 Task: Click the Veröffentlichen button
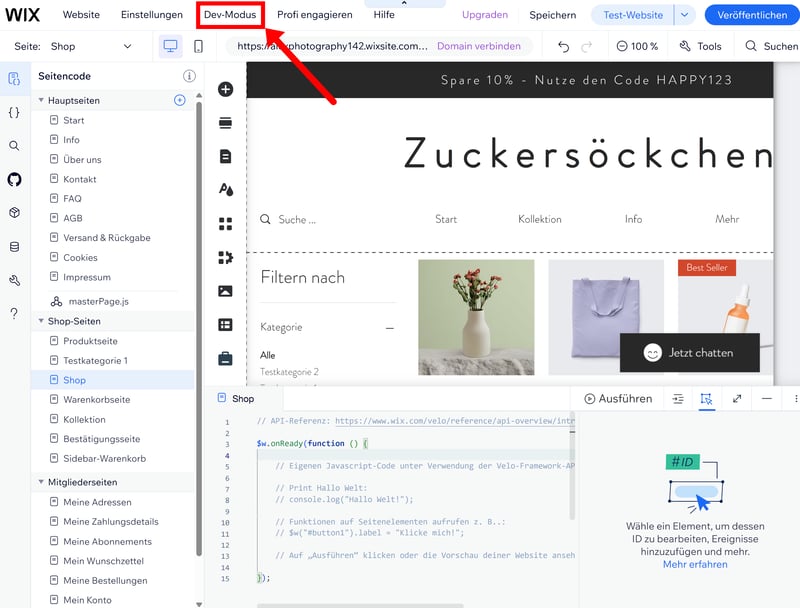(752, 15)
